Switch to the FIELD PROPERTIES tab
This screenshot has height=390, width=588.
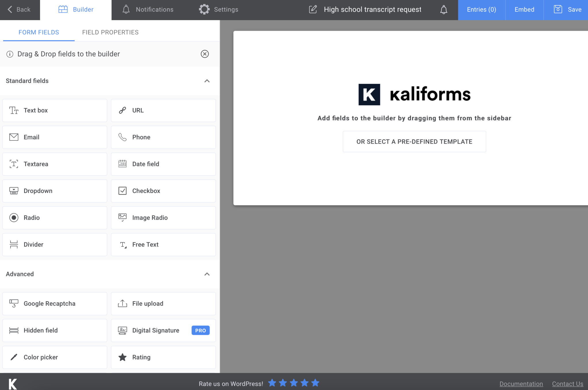(x=110, y=32)
